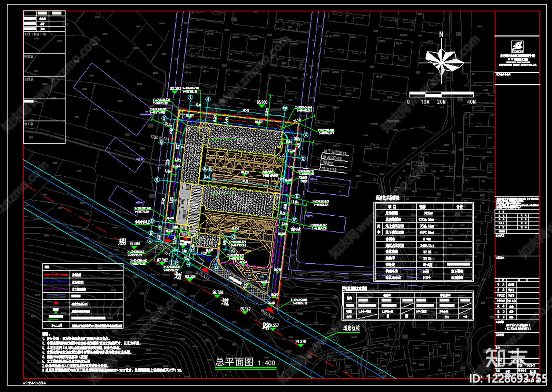This screenshot has height=392, width=552.
Task: Click the elevation value 83.147
Action: [245, 309]
